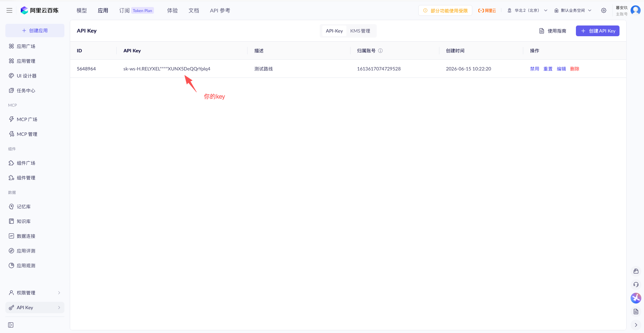Viewport: 644px width, 333px height.
Task: Open 任务中心 in the sidebar
Action: pyautogui.click(x=35, y=91)
